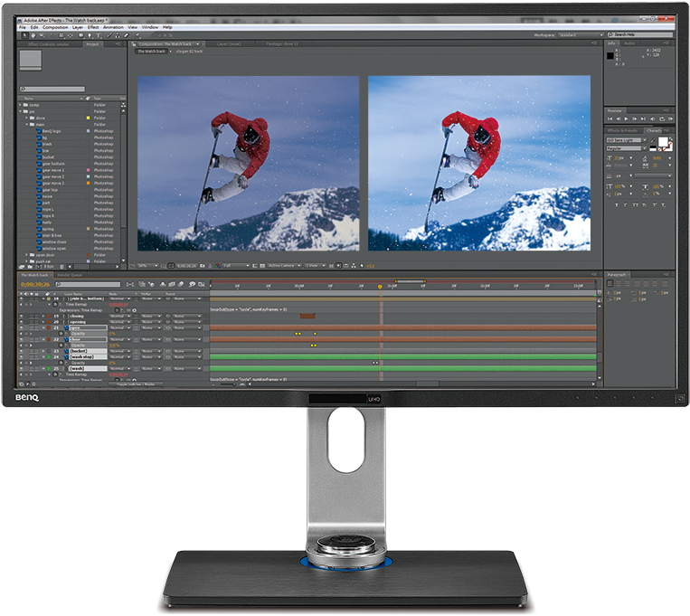
Task: Open the Composition menu
Action: pos(55,27)
